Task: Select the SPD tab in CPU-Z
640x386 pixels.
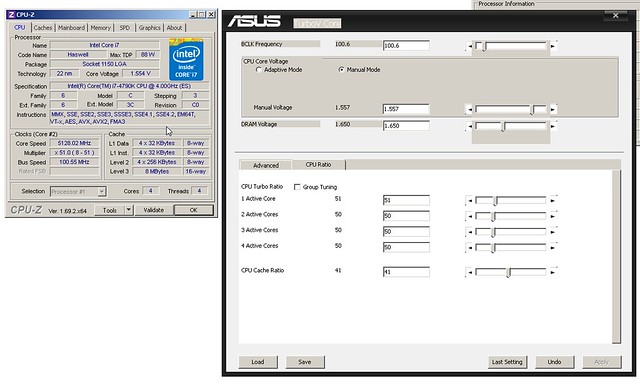Action: 125,28
